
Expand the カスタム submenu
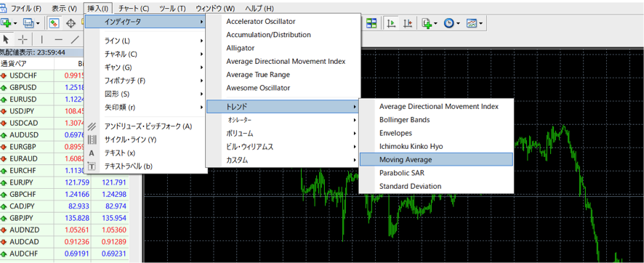click(x=283, y=160)
